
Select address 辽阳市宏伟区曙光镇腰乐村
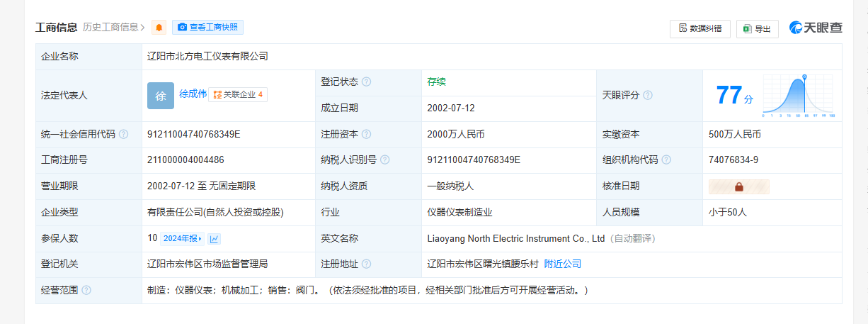click(x=483, y=264)
